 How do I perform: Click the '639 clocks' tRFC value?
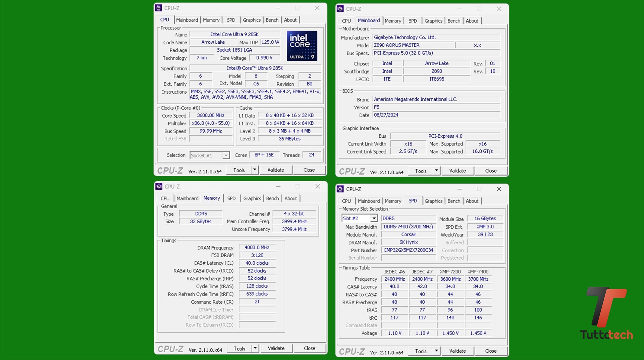point(257,294)
